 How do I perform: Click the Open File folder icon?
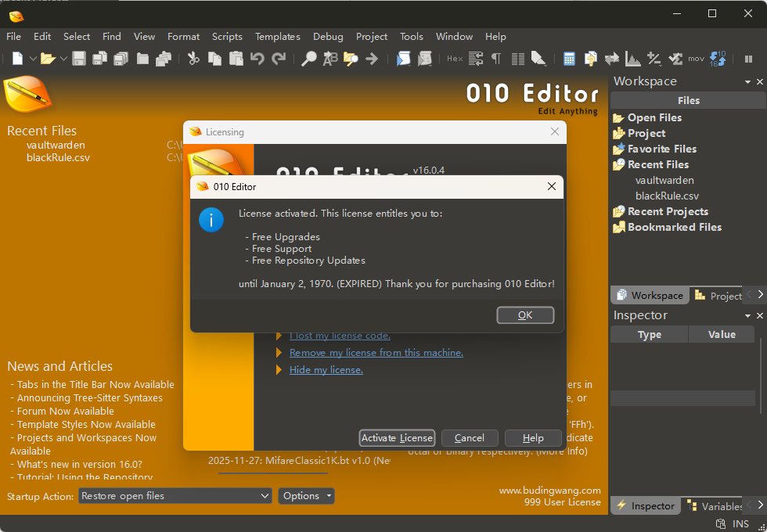coord(48,59)
